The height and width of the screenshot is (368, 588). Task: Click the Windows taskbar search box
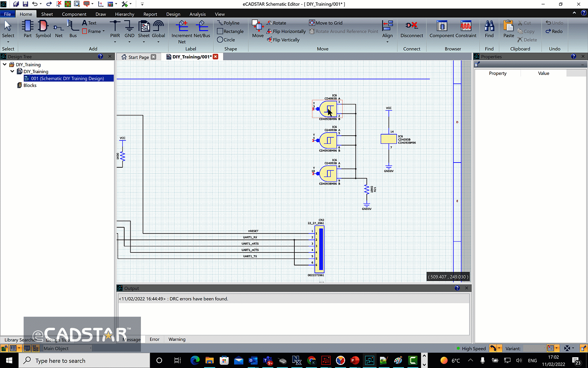(84, 361)
